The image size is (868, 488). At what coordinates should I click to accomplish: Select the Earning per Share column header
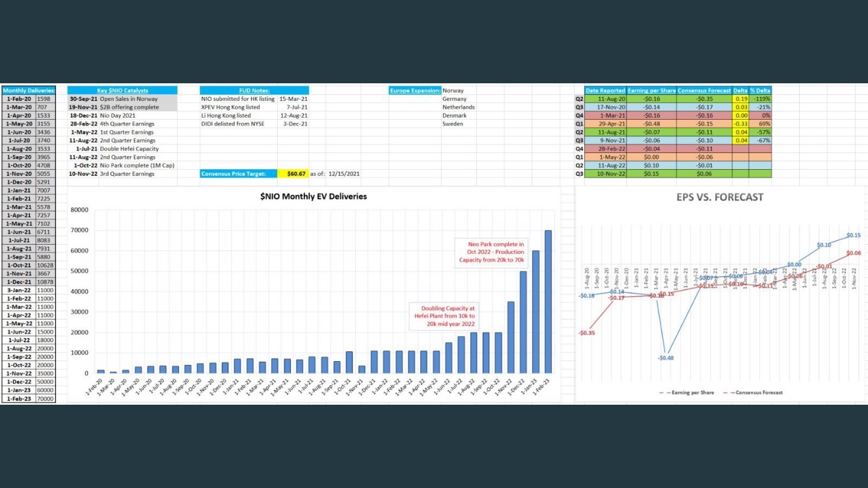pos(651,90)
